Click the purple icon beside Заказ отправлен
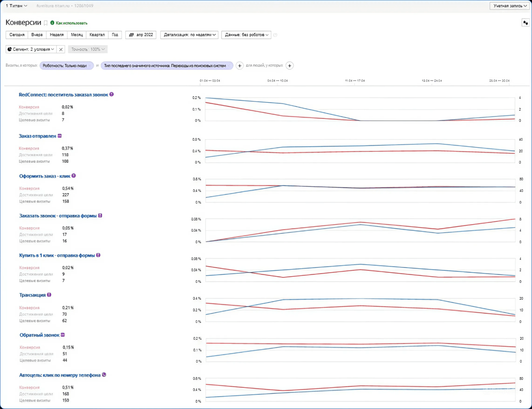 60,136
